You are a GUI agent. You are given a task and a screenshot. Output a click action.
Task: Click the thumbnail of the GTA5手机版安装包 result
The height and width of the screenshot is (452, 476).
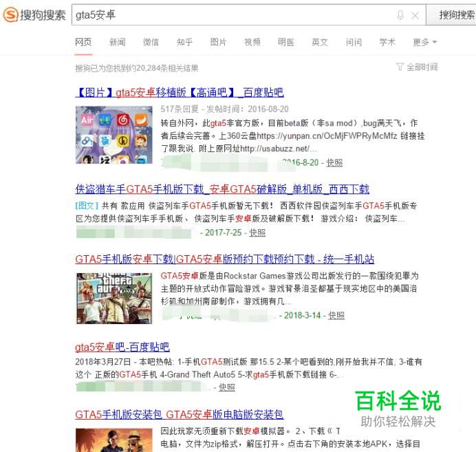click(x=113, y=440)
